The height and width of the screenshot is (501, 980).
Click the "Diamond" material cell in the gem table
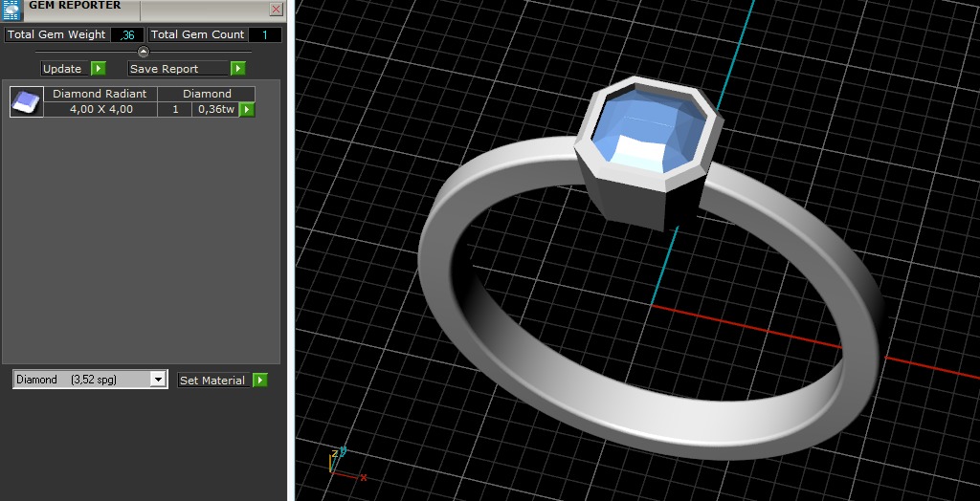pos(207,94)
